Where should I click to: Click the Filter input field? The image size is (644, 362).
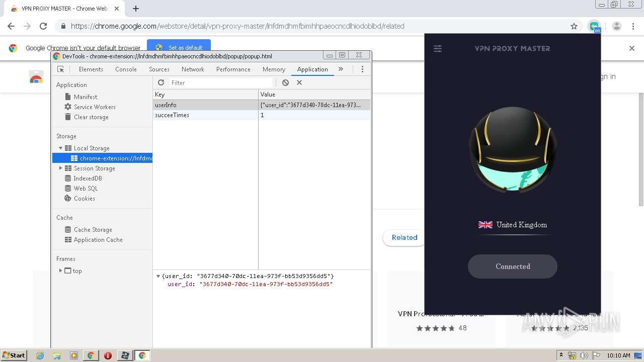(221, 82)
